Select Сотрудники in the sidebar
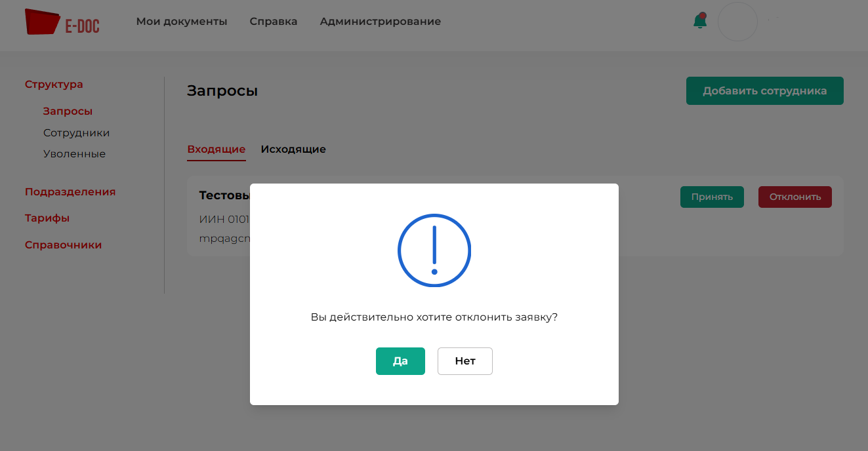This screenshot has height=451, width=868. [76, 133]
